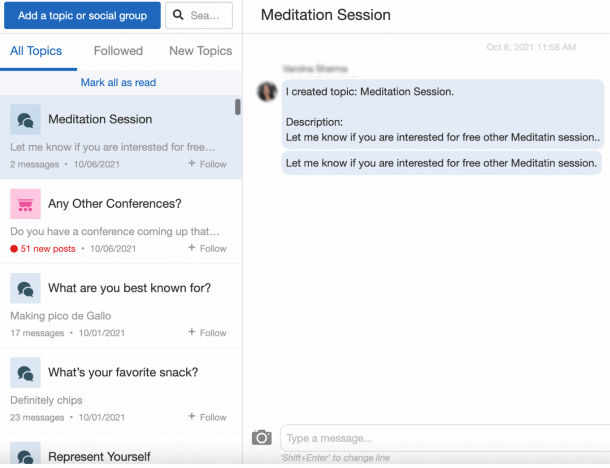
Task: Click chat icon for best known for topic
Action: tap(25, 288)
